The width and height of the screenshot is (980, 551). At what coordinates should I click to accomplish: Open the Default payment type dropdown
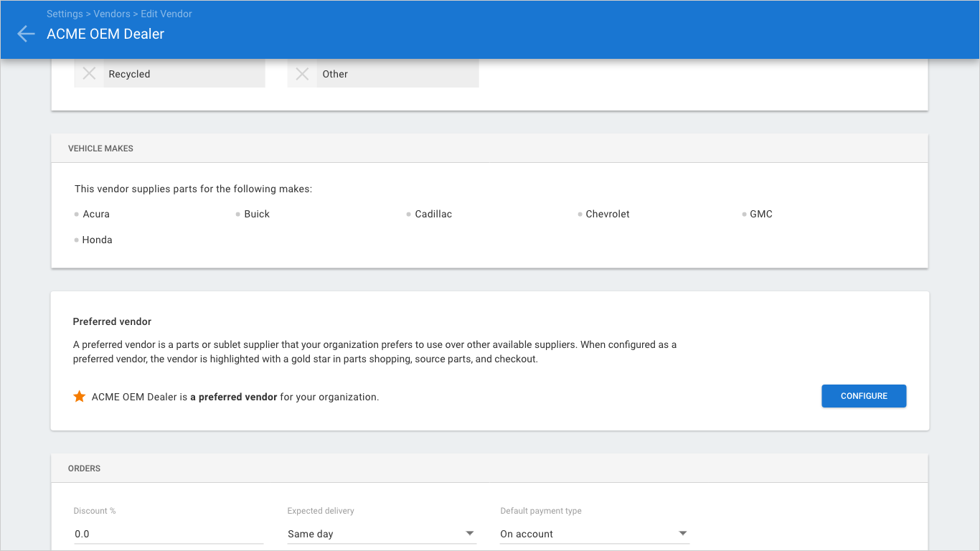click(595, 534)
